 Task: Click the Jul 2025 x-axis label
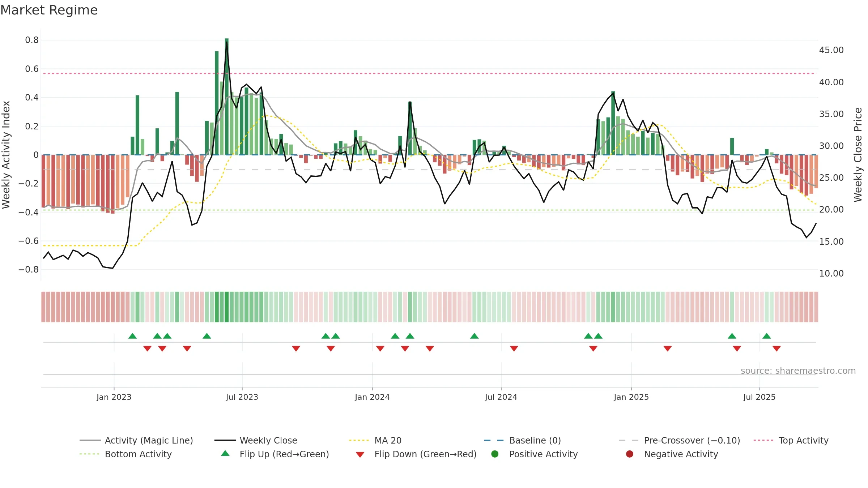[759, 397]
